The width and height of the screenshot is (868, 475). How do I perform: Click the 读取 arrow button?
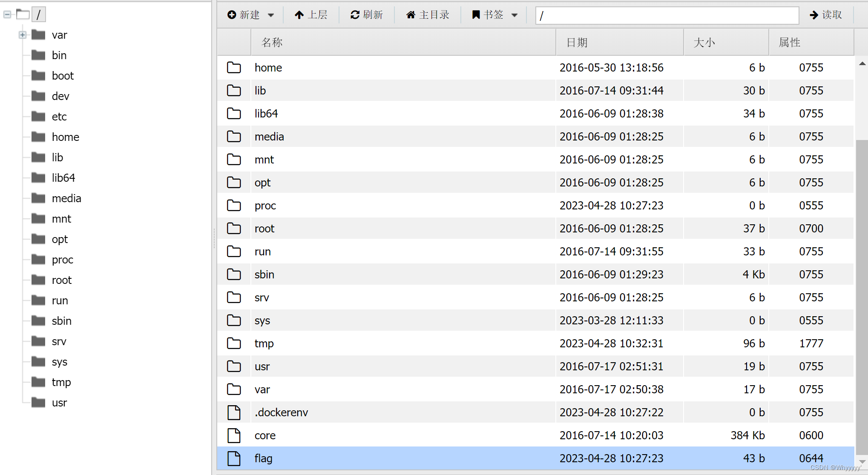point(825,15)
